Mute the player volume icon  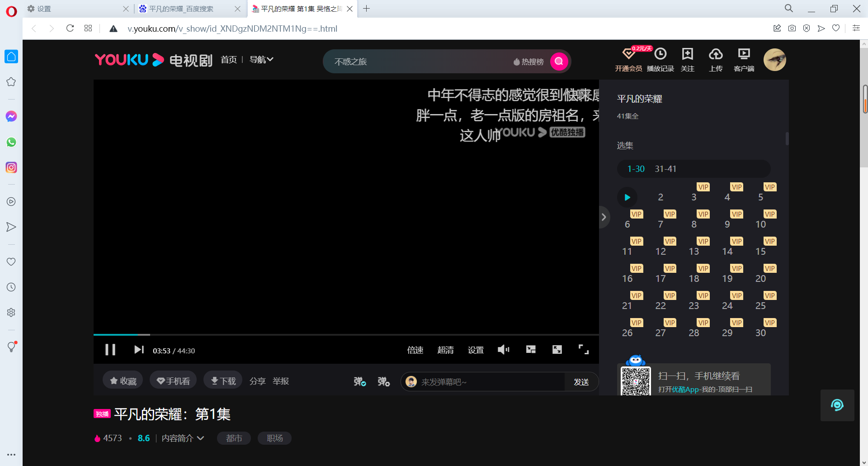503,350
